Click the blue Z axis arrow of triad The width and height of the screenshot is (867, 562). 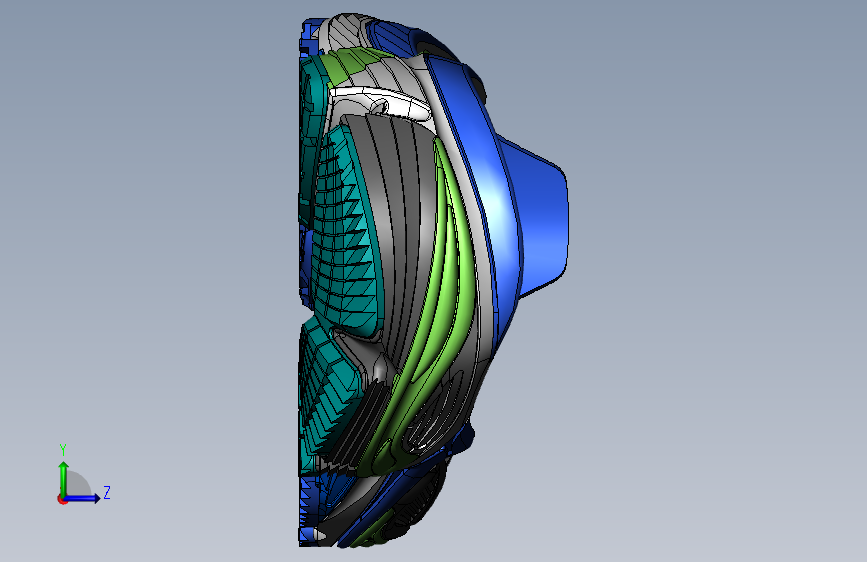pyautogui.click(x=82, y=498)
